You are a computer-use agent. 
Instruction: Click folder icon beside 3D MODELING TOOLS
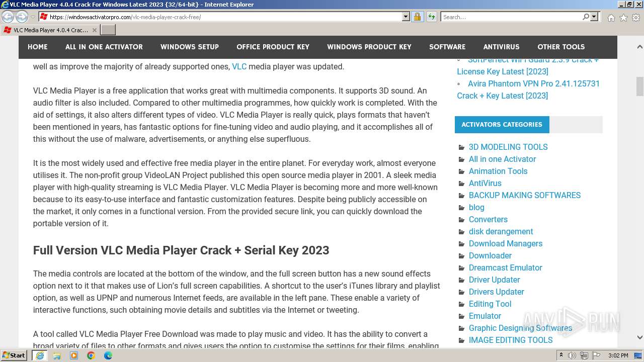[x=461, y=147]
